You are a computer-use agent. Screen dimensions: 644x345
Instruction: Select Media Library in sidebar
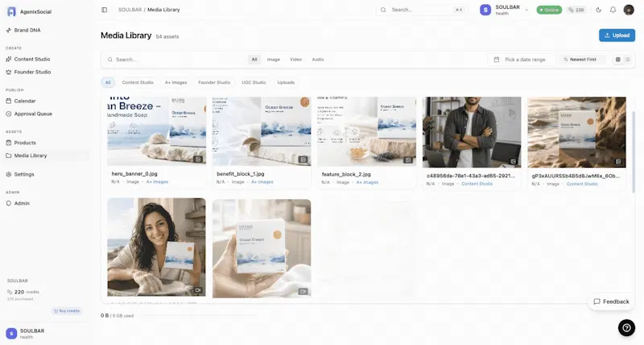tap(31, 156)
